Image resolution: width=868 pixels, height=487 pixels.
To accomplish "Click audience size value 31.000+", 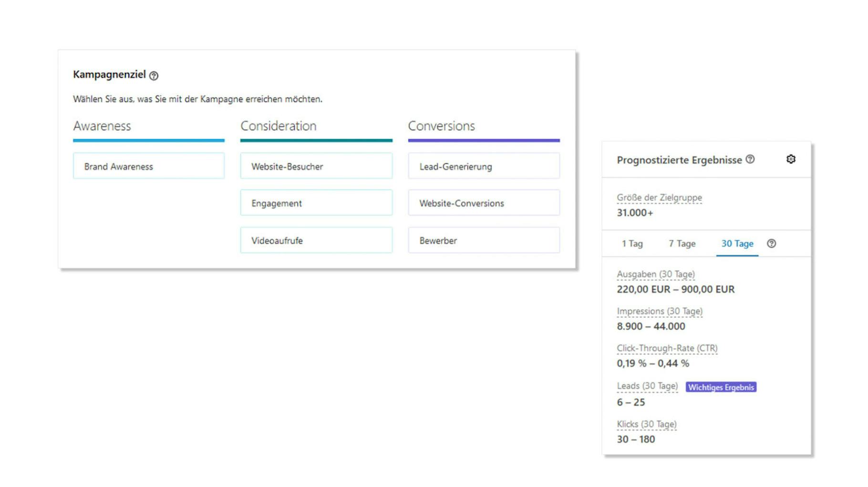I will [x=635, y=213].
